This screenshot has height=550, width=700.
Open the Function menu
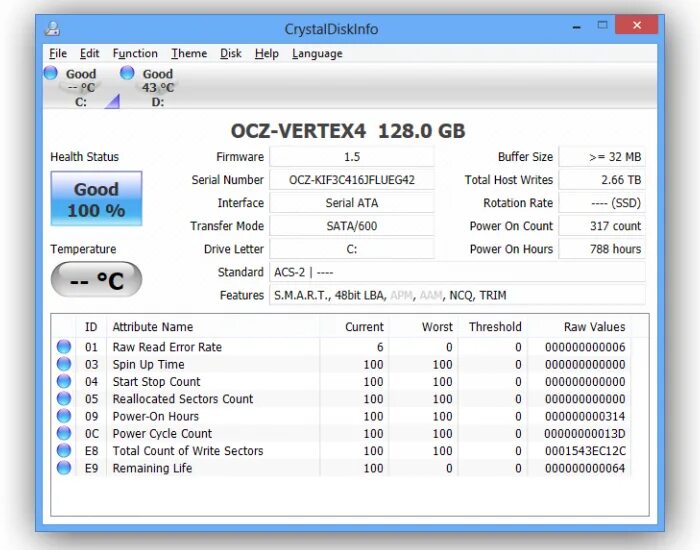coord(135,54)
